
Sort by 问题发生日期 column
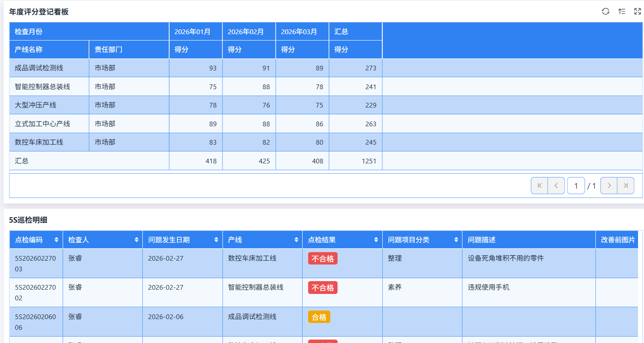[x=217, y=240]
